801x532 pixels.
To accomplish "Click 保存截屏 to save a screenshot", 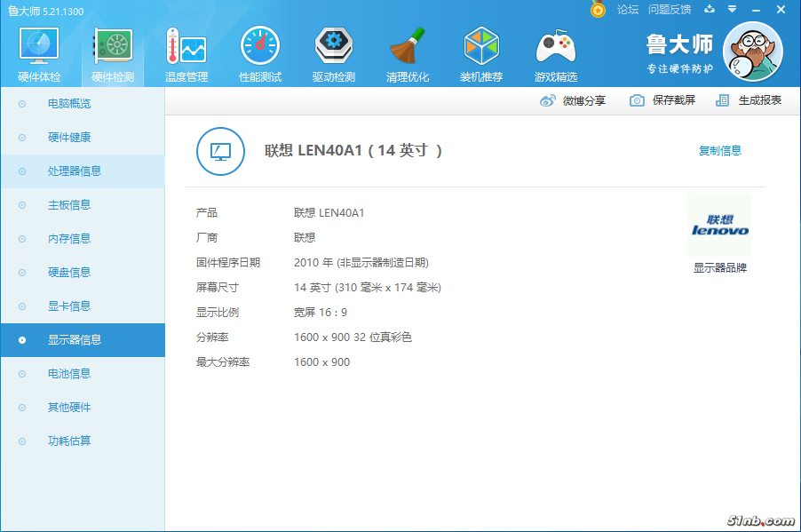I will click(663, 101).
